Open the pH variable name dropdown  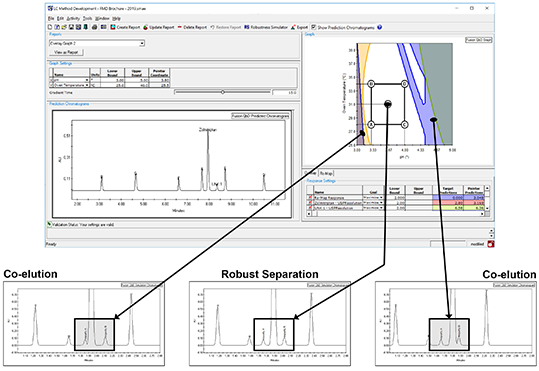tap(87, 80)
